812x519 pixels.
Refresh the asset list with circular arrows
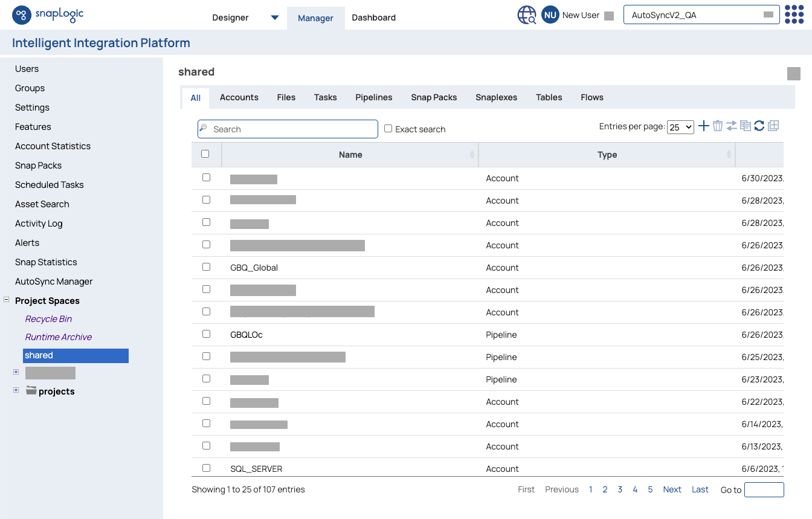click(759, 126)
